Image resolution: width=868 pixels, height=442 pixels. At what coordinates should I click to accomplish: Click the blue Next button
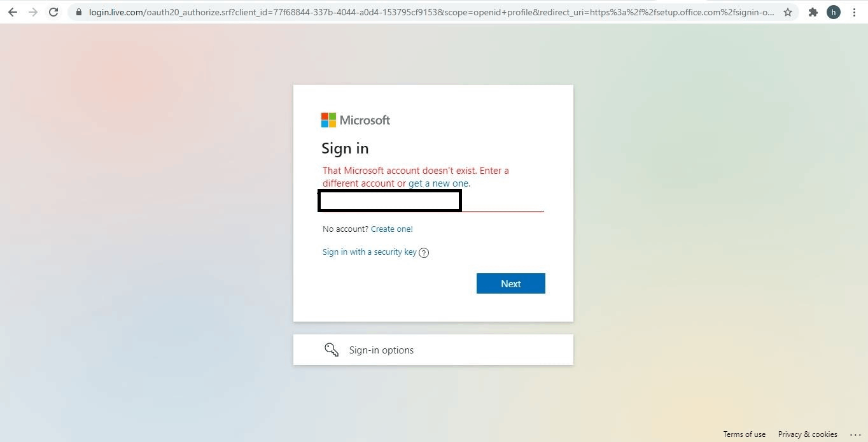(x=511, y=283)
